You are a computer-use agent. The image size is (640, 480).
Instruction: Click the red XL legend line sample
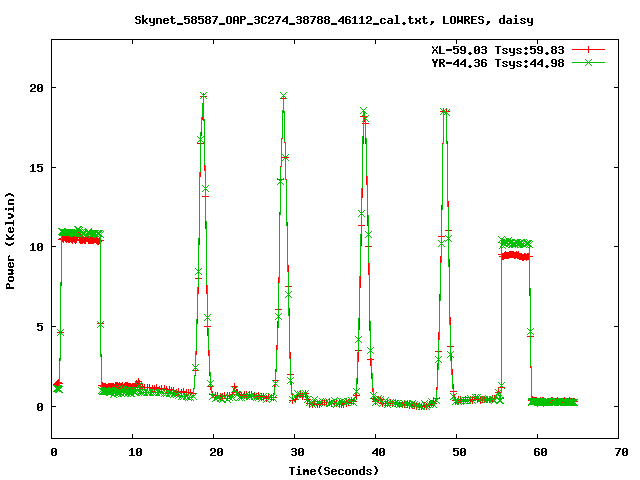[588, 50]
